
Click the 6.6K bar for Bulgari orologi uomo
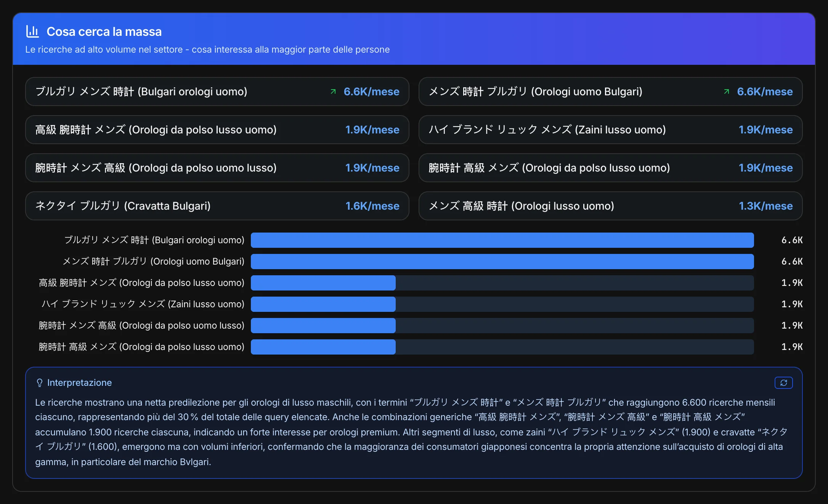502,240
